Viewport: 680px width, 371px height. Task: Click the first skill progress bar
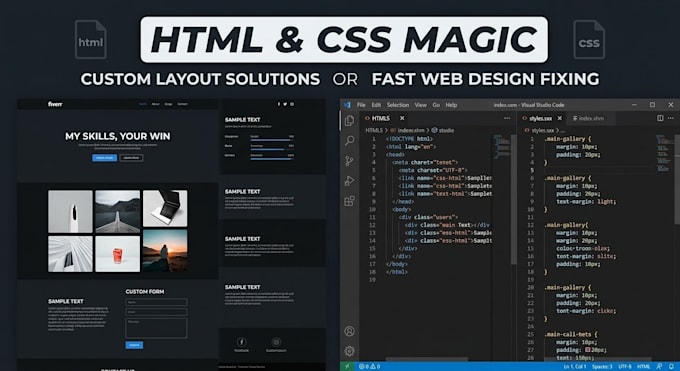point(270,140)
